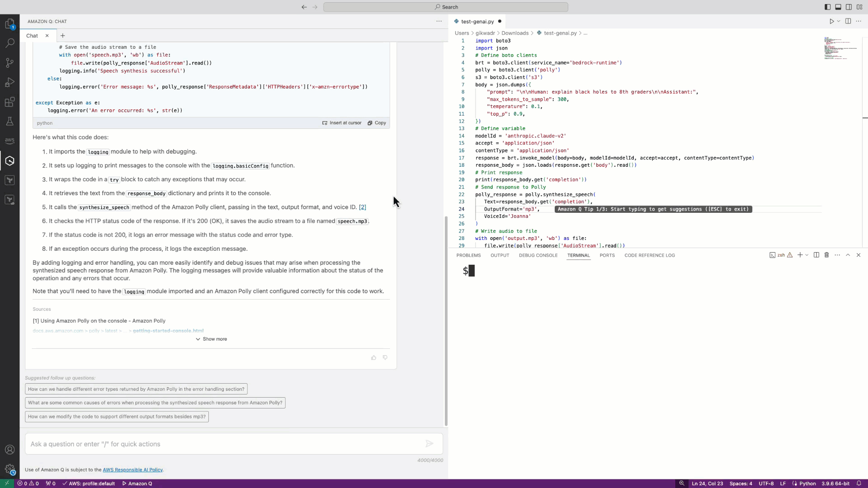Kill the active terminal
868x488 pixels.
pyautogui.click(x=827, y=255)
